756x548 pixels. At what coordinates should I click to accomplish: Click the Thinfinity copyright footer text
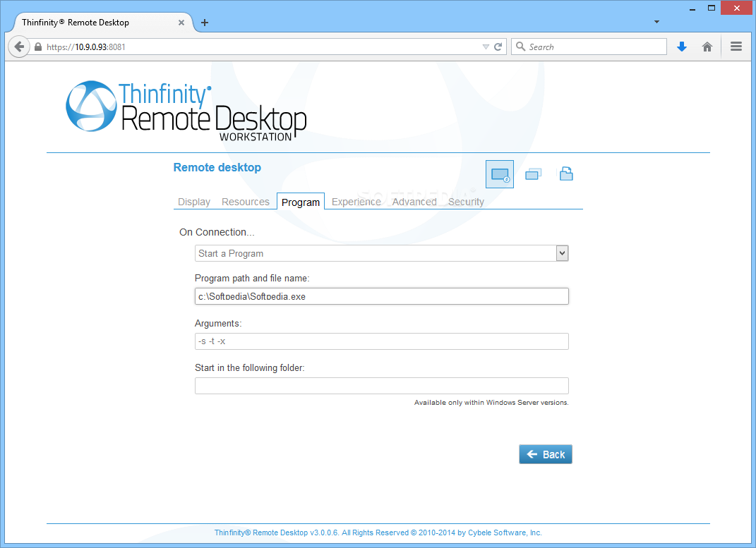pos(378,532)
